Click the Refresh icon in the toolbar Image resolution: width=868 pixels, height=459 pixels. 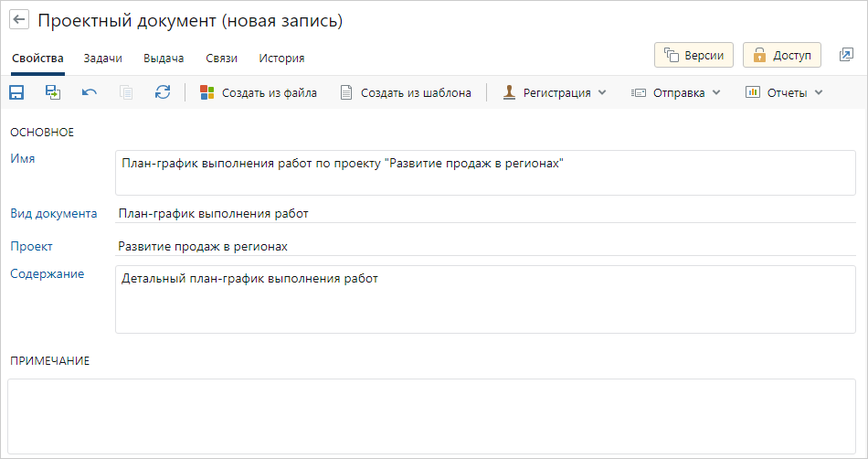point(163,92)
